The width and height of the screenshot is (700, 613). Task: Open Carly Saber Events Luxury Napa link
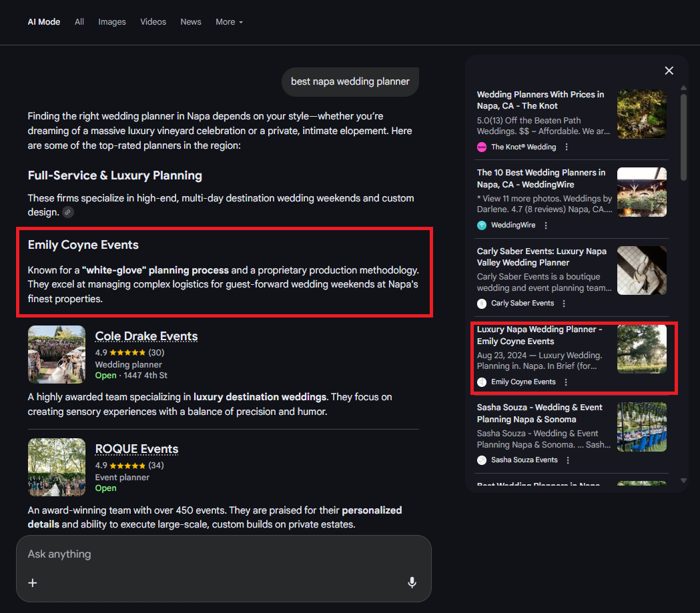click(x=542, y=257)
